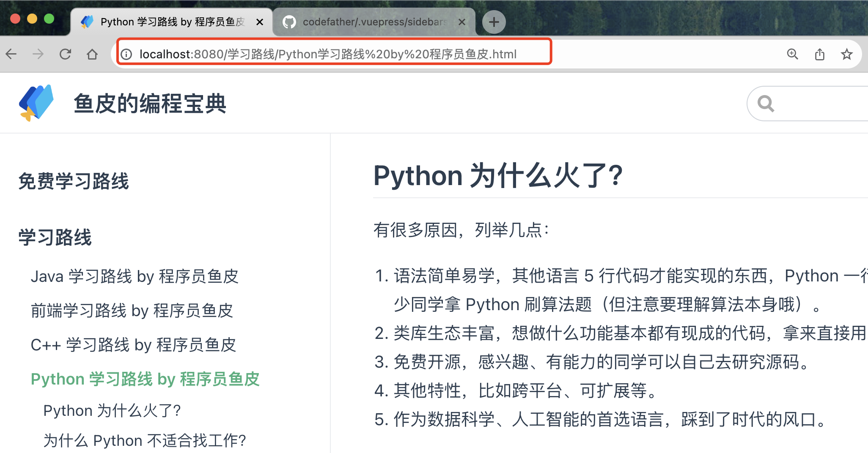
Task: Bookmark this page with the star icon
Action: (x=846, y=54)
